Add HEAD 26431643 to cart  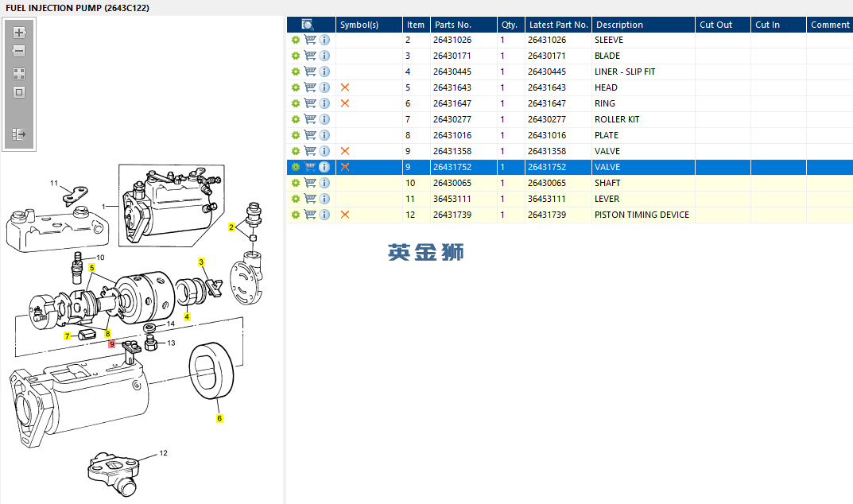pos(310,87)
